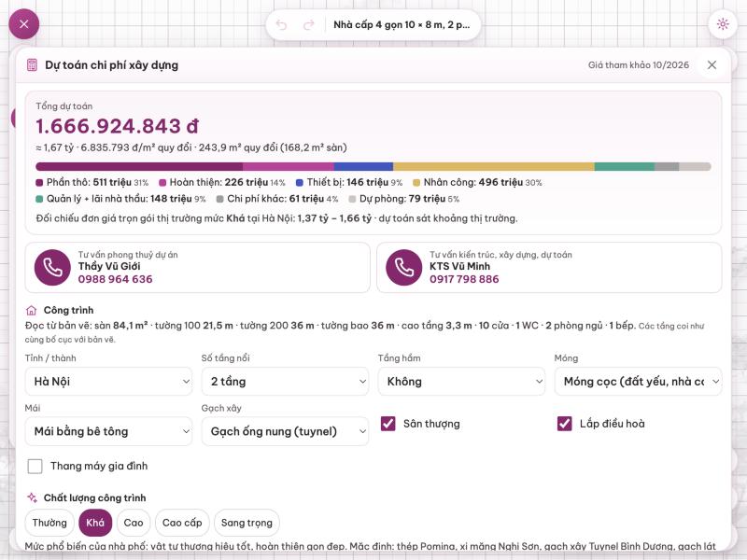
Task: Open the Tỉnh / thành dropdown showing Hà Nội
Action: (108, 381)
